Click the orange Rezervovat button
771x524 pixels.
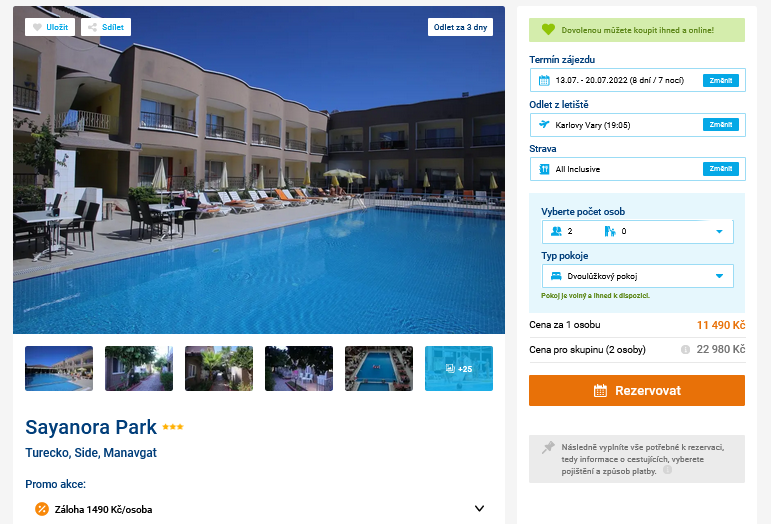637,390
